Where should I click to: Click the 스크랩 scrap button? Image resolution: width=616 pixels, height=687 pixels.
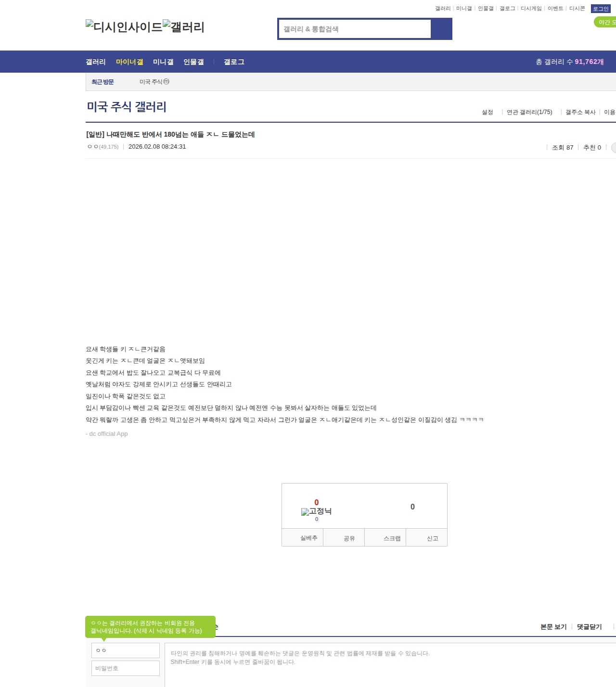point(385,538)
